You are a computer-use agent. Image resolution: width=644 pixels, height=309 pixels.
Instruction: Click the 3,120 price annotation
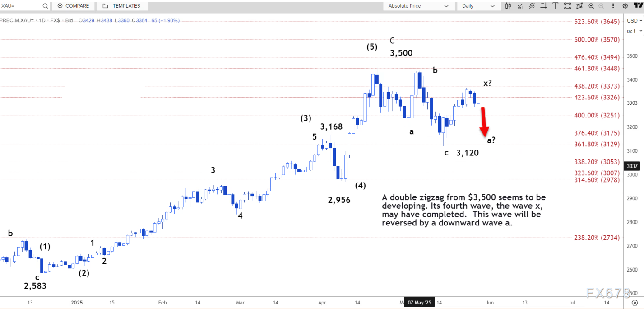pyautogui.click(x=467, y=153)
